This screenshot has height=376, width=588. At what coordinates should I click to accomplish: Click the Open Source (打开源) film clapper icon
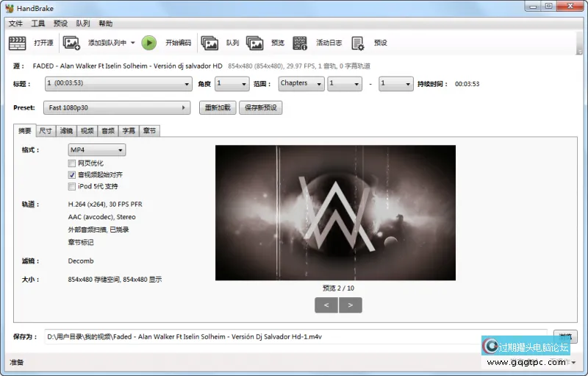(17, 43)
